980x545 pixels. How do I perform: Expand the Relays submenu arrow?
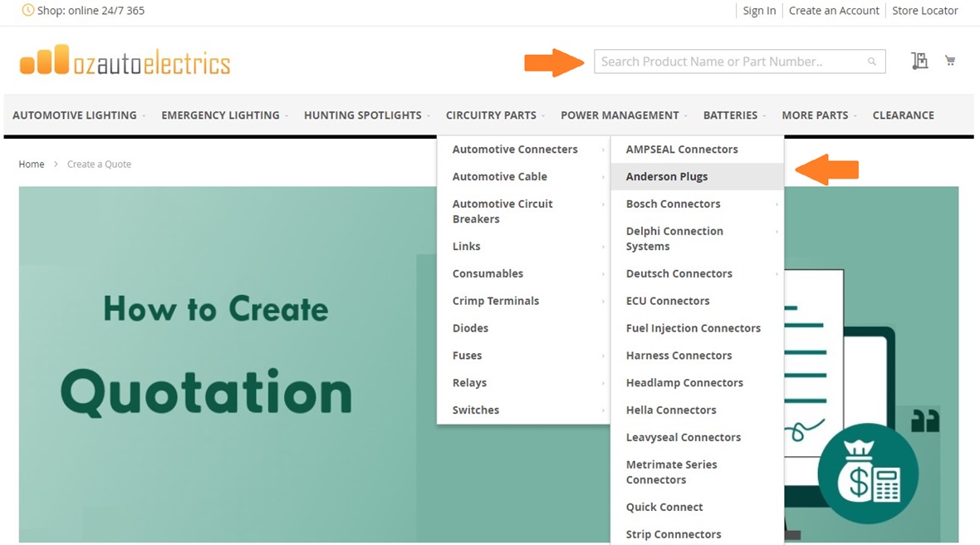tap(603, 383)
